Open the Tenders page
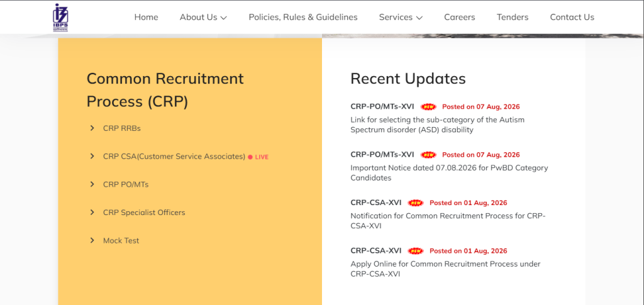 click(513, 17)
